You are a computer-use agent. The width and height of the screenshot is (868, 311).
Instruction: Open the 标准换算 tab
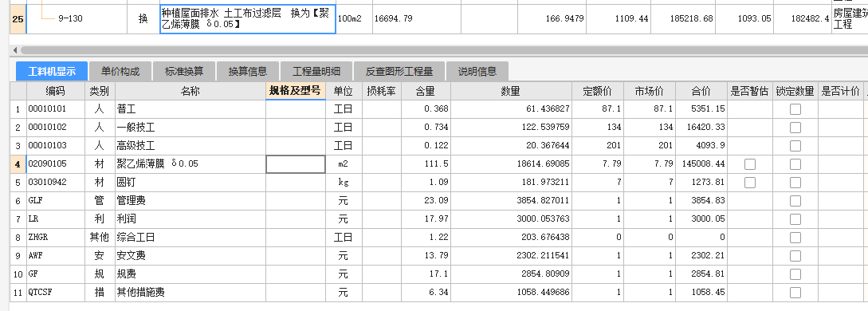pos(184,72)
